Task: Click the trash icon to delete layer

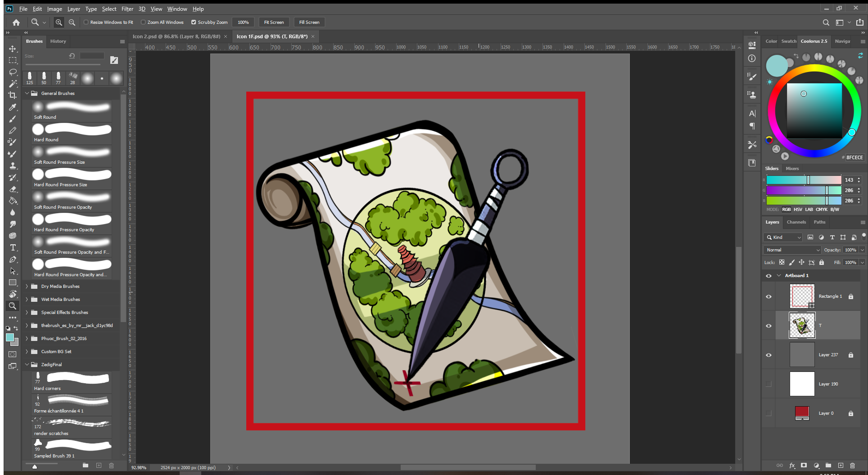Action: (852, 466)
